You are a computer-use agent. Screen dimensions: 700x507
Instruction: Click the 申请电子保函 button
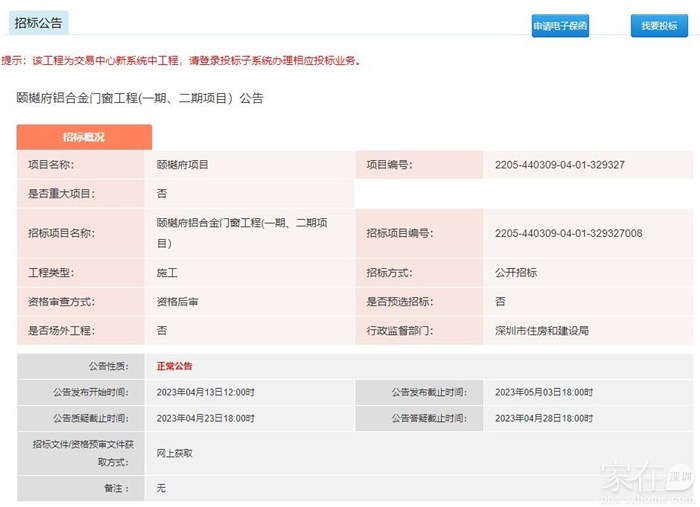tap(560, 26)
